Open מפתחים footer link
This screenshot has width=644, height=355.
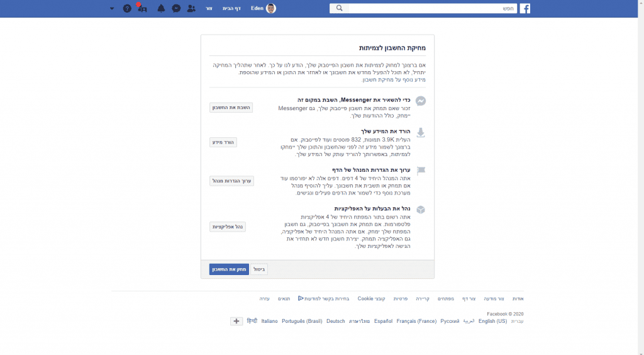(446, 299)
